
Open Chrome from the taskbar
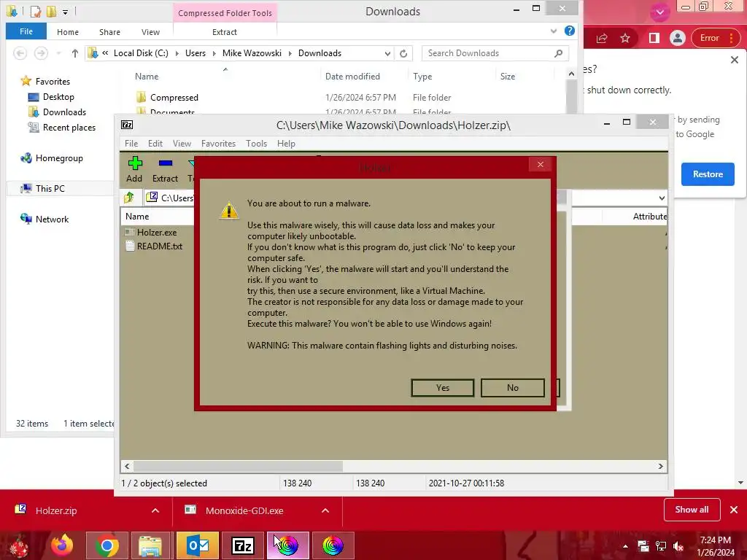[x=107, y=545]
